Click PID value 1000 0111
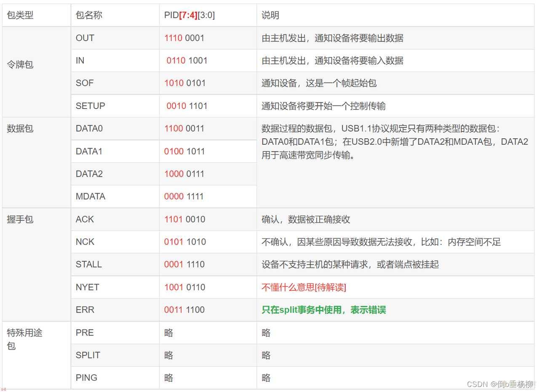Viewport: 539px width, 392px height. click(184, 174)
